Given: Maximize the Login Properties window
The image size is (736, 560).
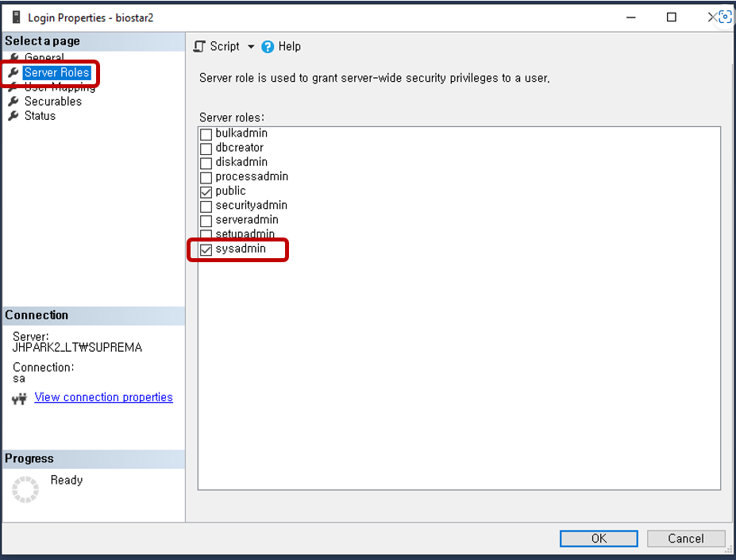Looking at the screenshot, I should [672, 17].
